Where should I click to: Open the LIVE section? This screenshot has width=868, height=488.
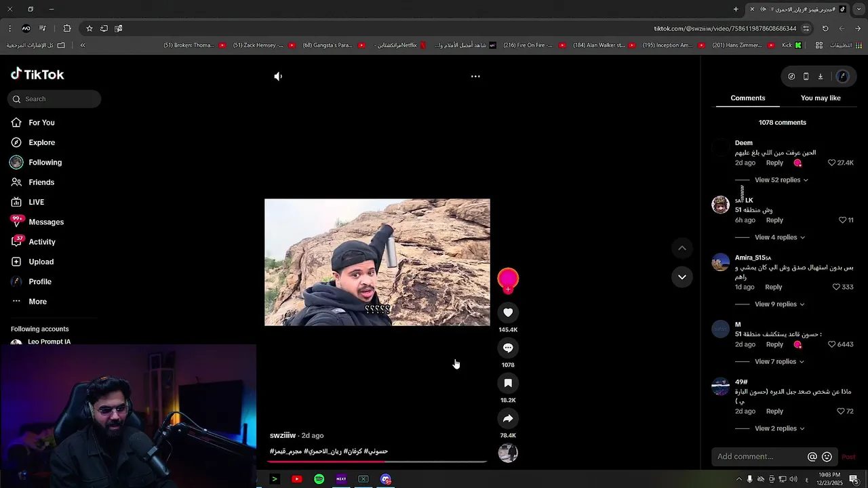36,202
